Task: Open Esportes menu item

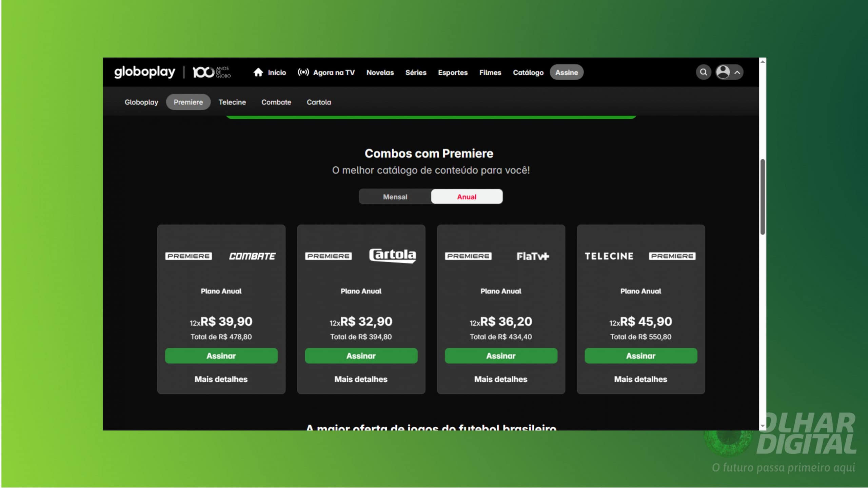Action: tap(453, 73)
